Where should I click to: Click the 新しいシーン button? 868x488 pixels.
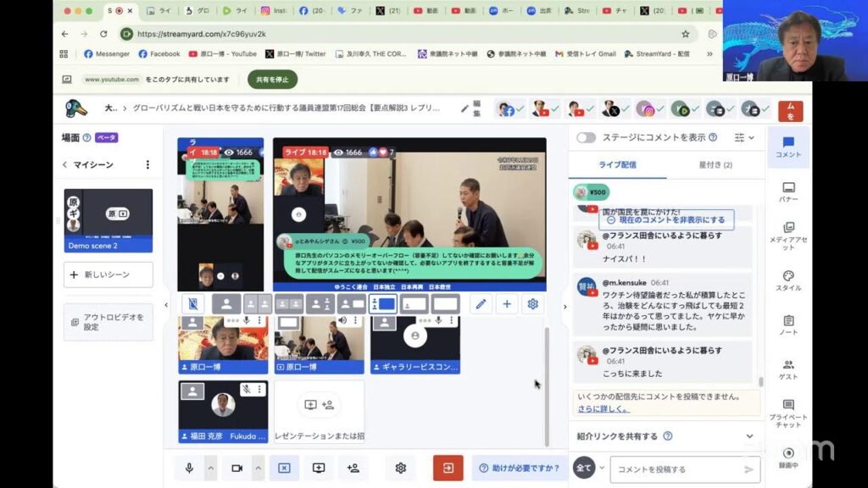[x=108, y=274]
